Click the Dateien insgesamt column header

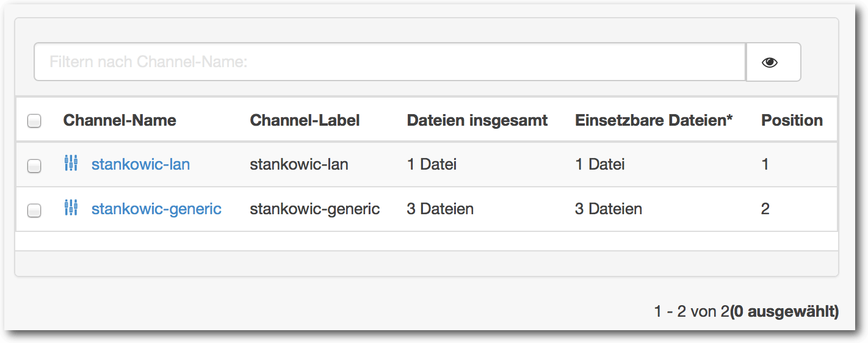point(477,120)
